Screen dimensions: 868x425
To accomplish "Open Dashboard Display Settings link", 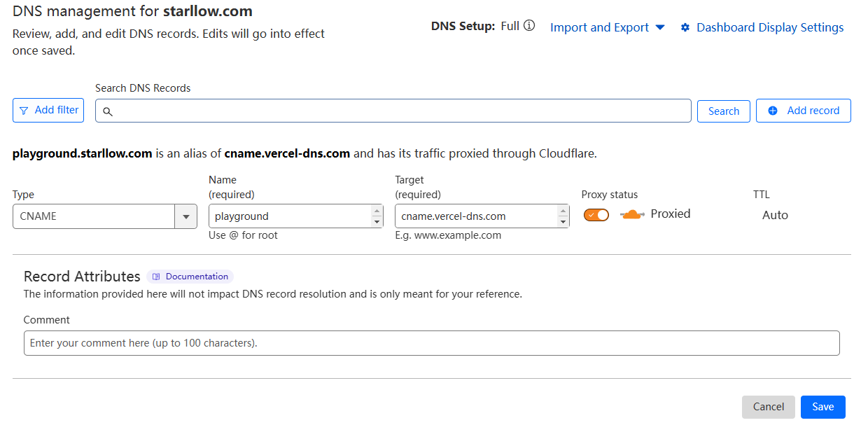I will tap(770, 27).
